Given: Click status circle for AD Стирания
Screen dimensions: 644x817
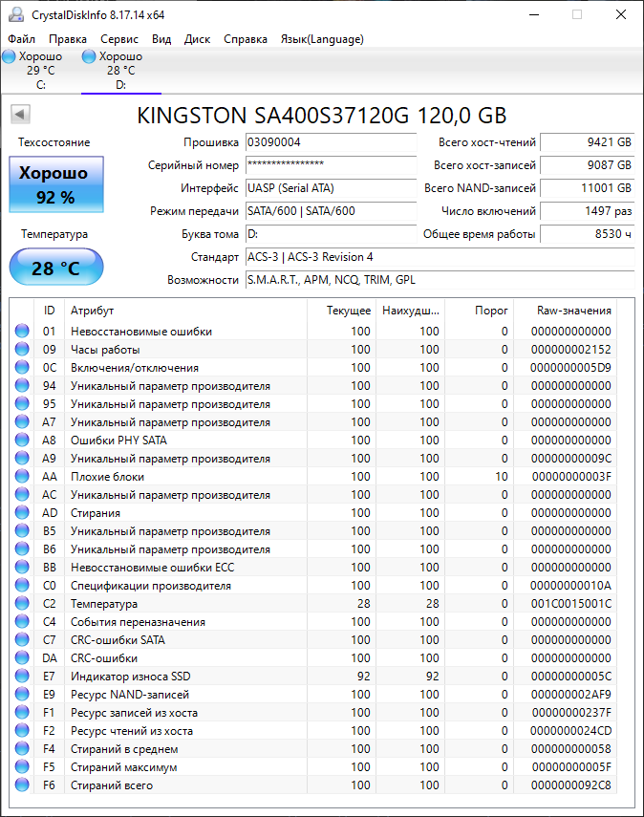Looking at the screenshot, I should (22, 513).
